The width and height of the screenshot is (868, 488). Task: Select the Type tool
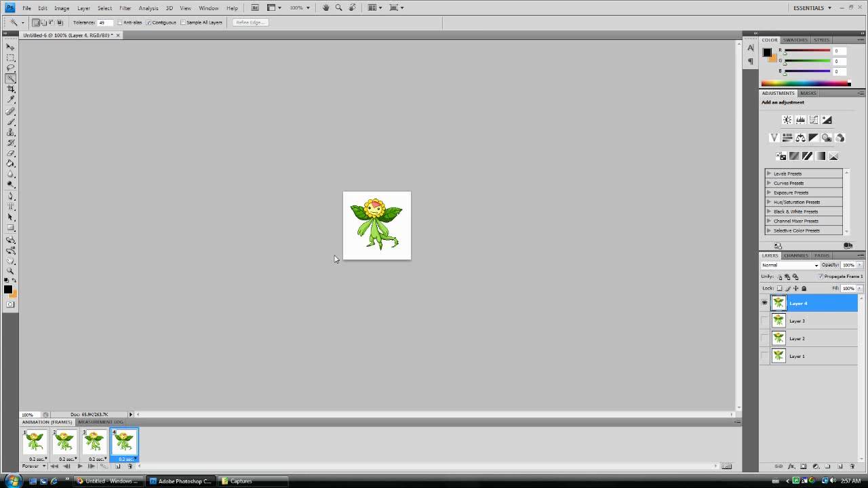[11, 206]
